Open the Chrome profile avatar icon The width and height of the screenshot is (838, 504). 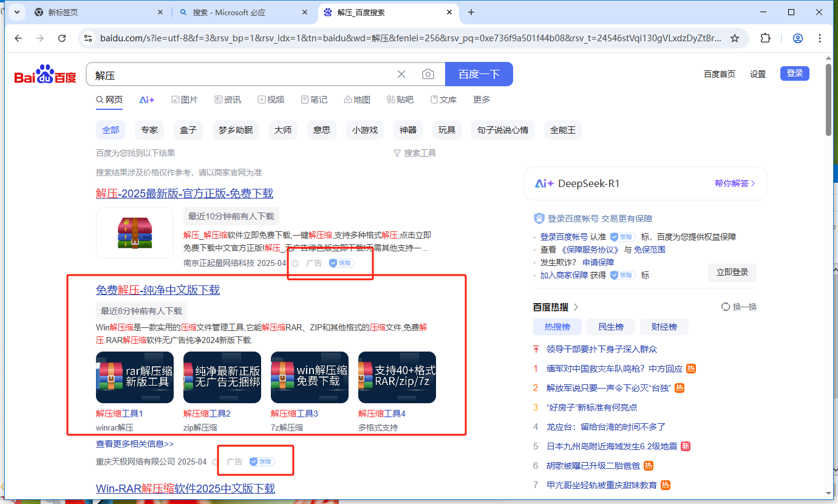(x=798, y=38)
